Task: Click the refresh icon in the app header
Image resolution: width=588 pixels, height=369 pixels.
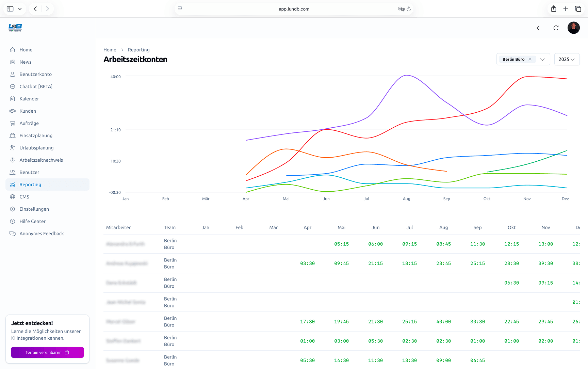Action: 556,28
